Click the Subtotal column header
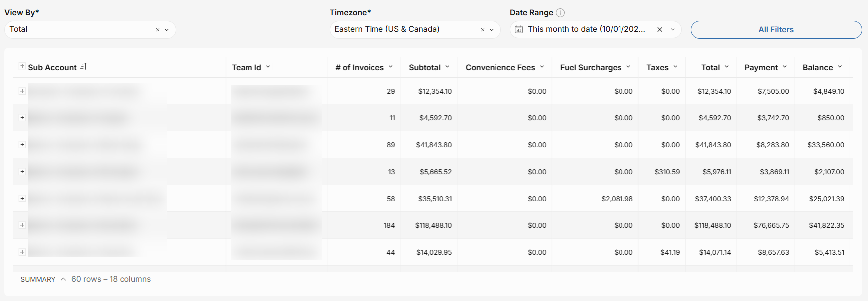The image size is (868, 301). 425,68
